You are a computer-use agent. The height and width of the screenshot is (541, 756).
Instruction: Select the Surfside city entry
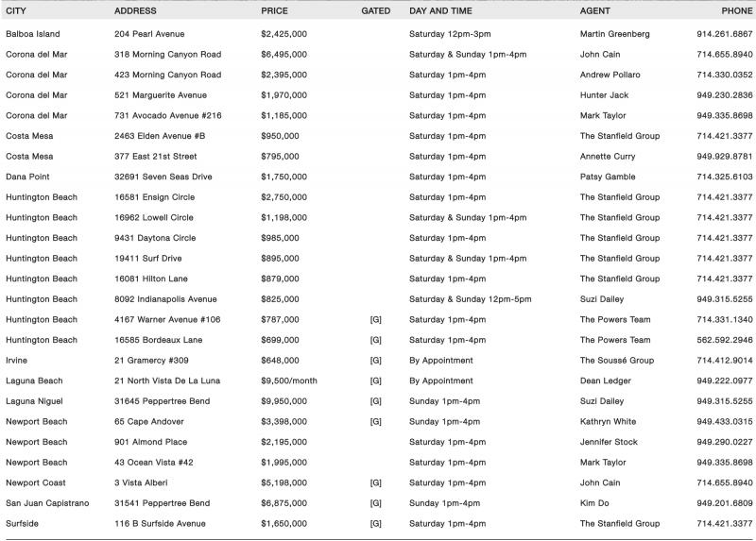click(x=24, y=524)
